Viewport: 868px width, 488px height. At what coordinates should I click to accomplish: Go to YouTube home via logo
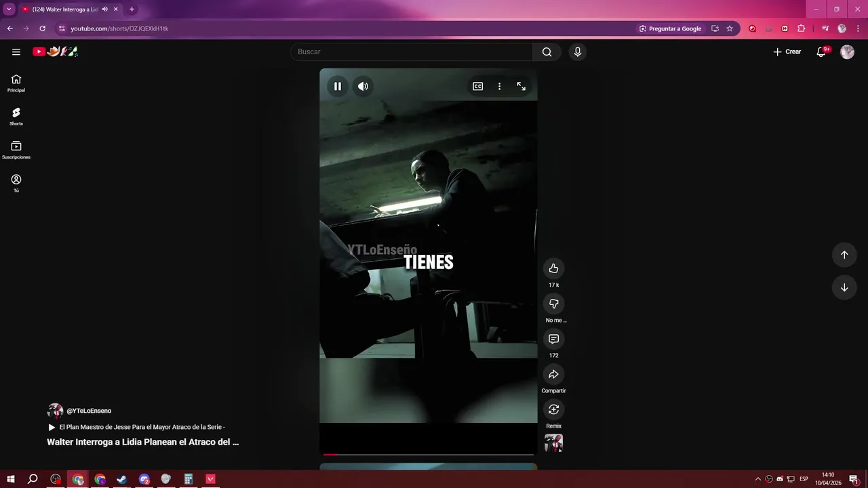tap(56, 52)
